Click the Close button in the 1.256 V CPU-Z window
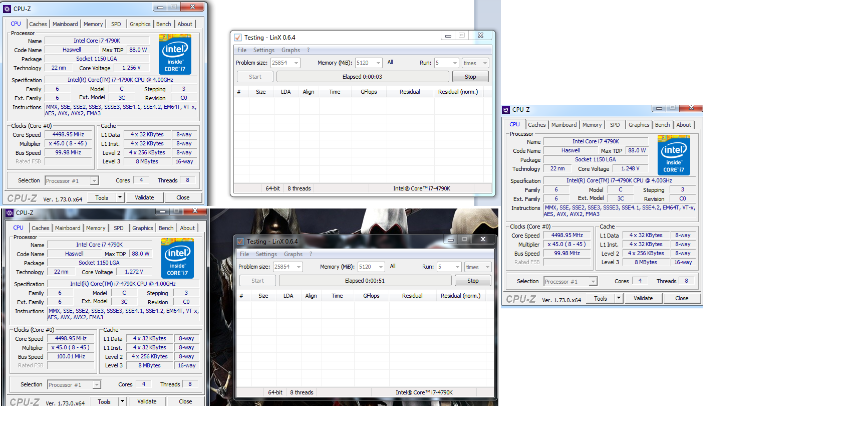 pyautogui.click(x=183, y=197)
